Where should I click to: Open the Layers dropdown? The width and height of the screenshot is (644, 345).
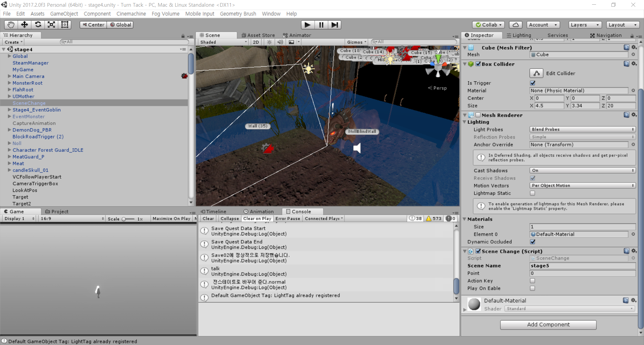585,25
